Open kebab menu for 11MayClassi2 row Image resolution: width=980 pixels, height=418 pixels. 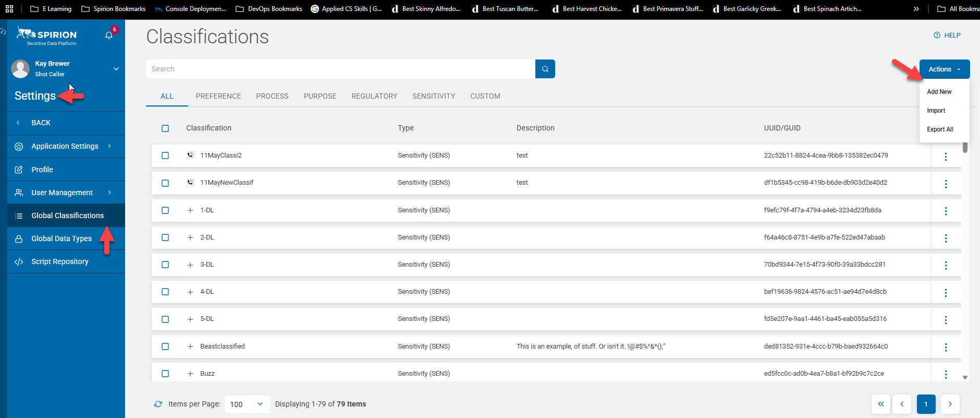click(946, 157)
